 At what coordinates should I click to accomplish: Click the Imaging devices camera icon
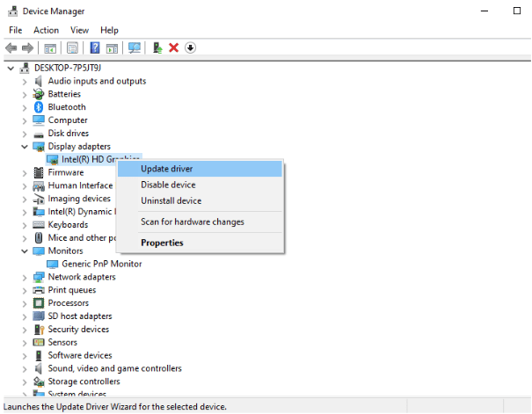[39, 199]
